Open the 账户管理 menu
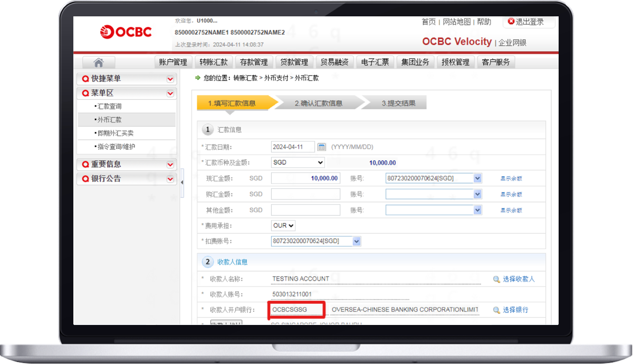This screenshot has width=633, height=364. pyautogui.click(x=173, y=62)
